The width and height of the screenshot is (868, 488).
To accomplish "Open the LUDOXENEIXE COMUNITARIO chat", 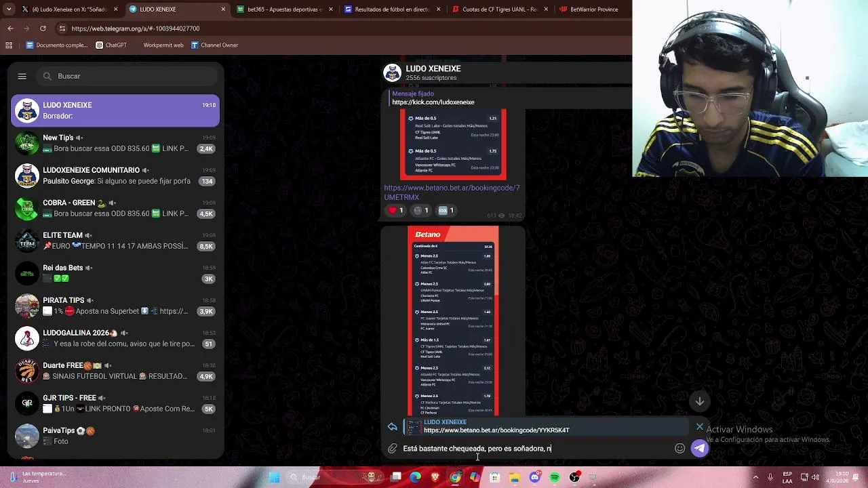I will pyautogui.click(x=115, y=176).
